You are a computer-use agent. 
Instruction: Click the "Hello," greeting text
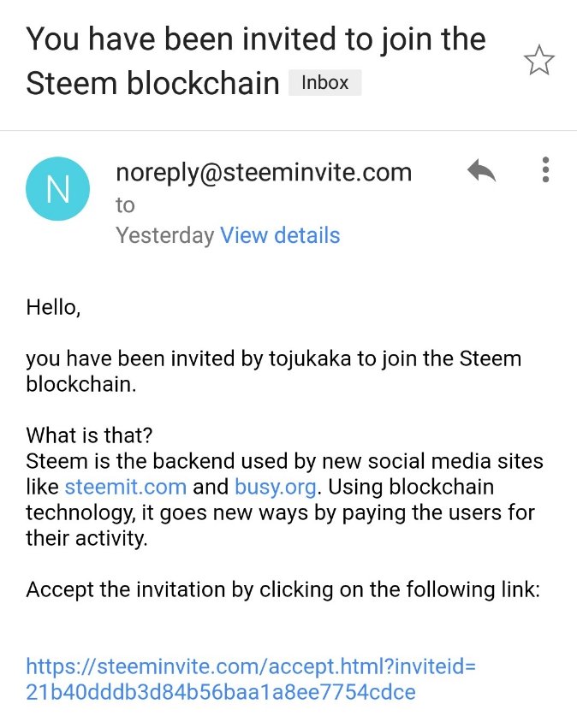53,307
